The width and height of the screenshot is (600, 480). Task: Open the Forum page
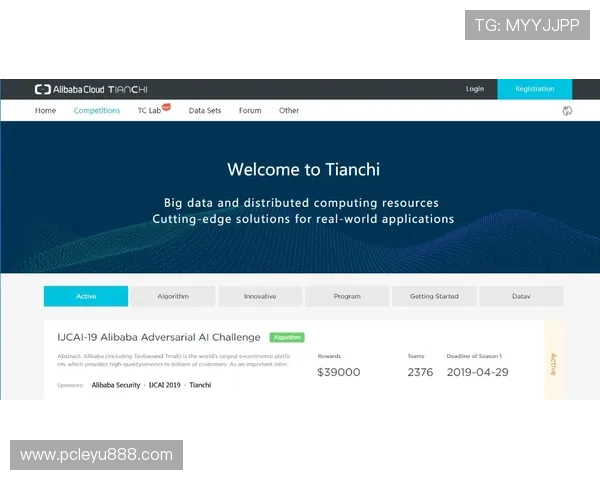pos(250,111)
